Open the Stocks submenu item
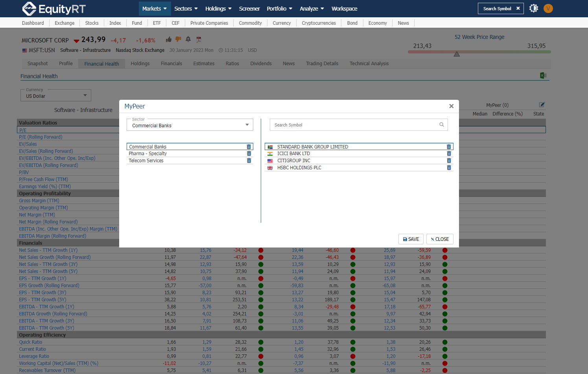Viewport: 588px width, 374px height. coord(92,23)
